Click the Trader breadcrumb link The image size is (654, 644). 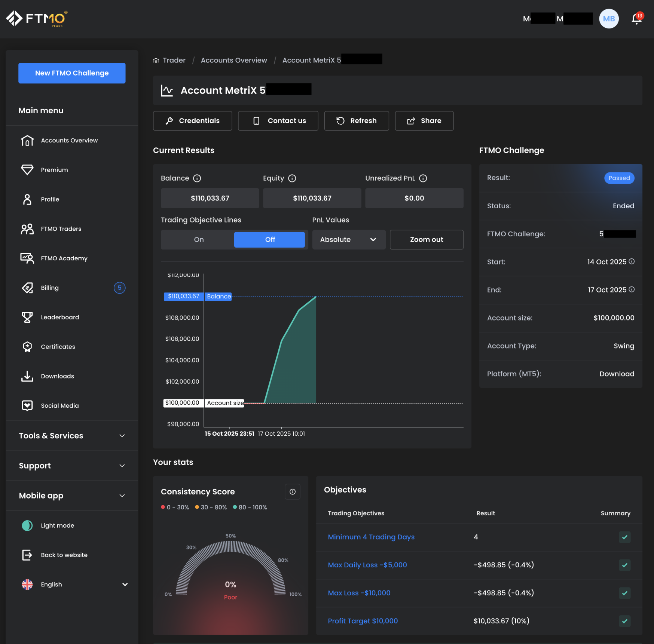[174, 60]
